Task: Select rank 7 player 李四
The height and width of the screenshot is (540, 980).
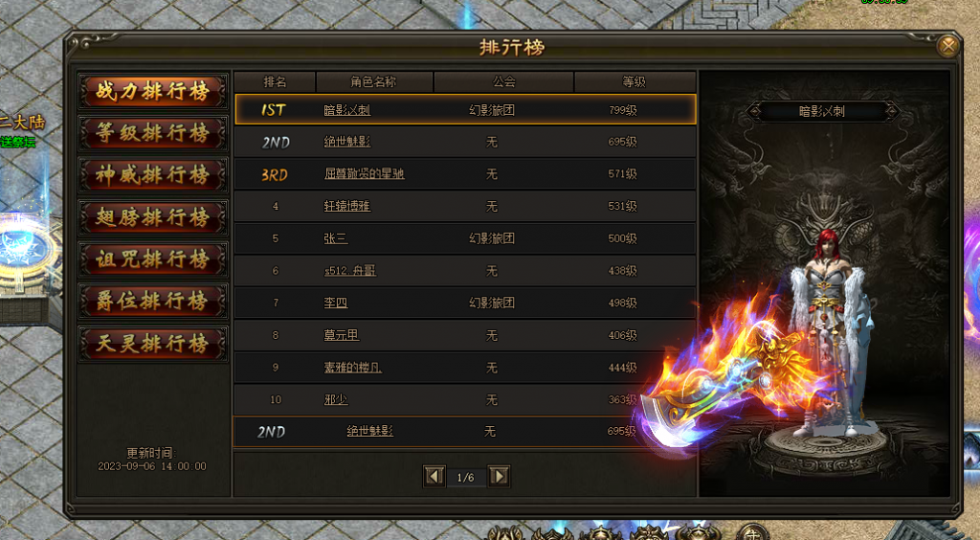Action: click(x=336, y=303)
